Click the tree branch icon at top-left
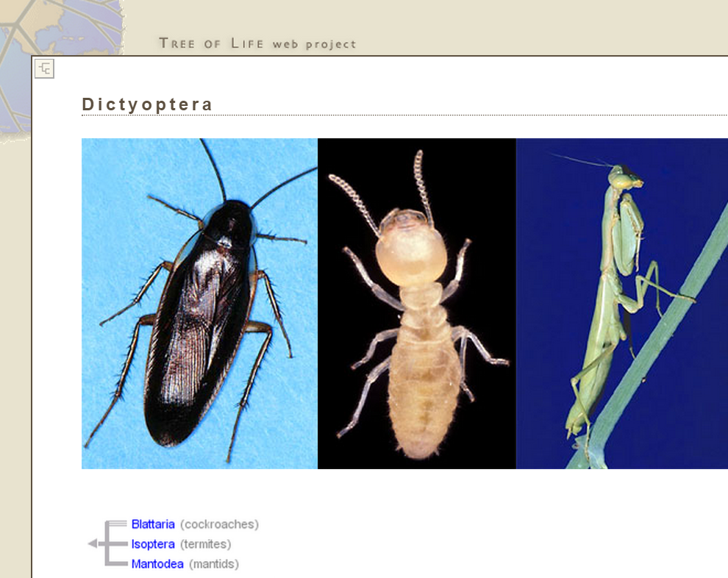This screenshot has height=578, width=728. (44, 69)
